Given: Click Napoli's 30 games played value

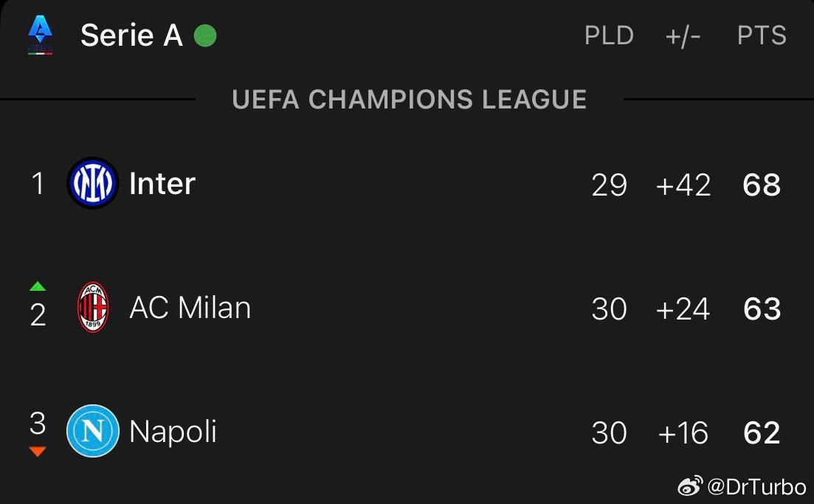Looking at the screenshot, I should 609,433.
